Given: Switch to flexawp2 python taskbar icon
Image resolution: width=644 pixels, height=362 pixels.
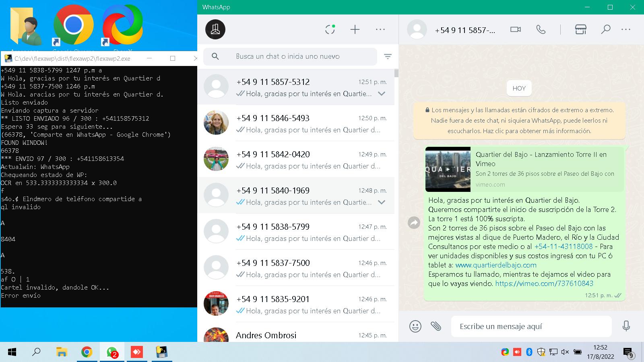Looking at the screenshot, I should pos(162,352).
